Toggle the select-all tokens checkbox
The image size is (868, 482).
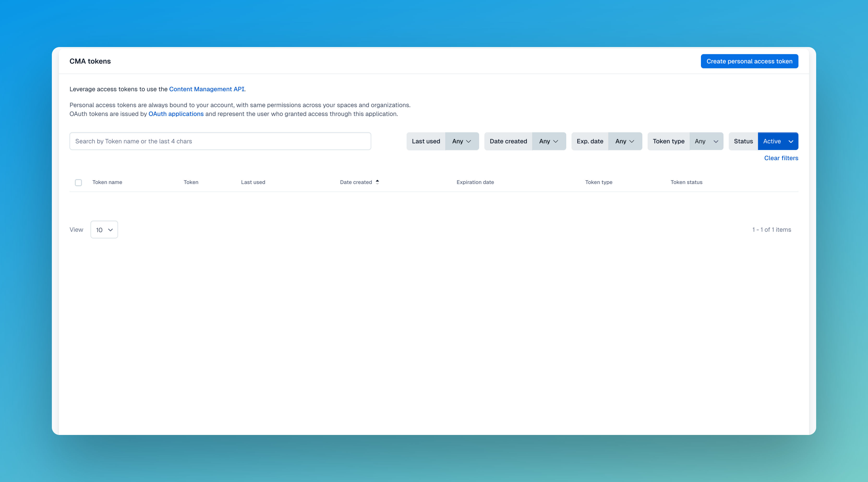coord(78,182)
